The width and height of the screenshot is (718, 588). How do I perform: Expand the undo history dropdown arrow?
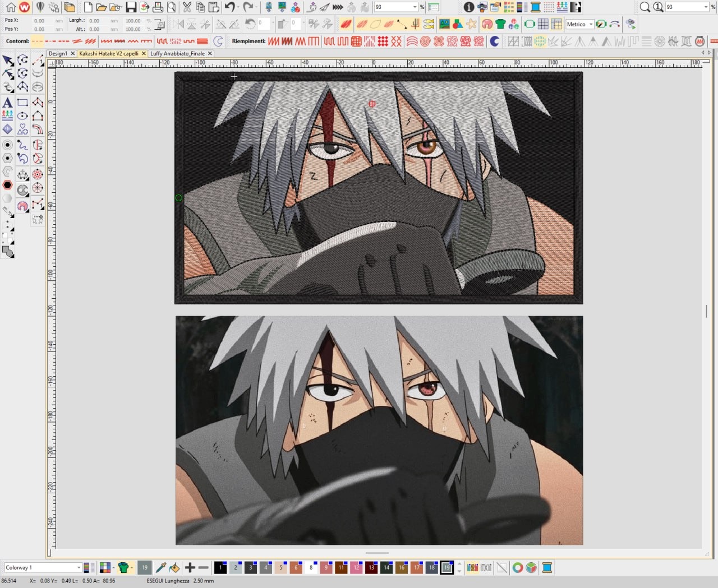tap(238, 7)
